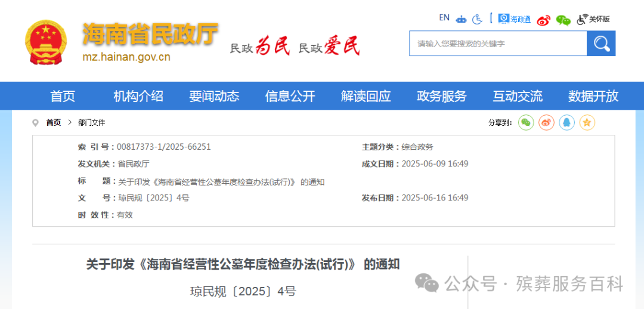
Task: Share to Qzone via yellow star icon
Action: coord(587,122)
